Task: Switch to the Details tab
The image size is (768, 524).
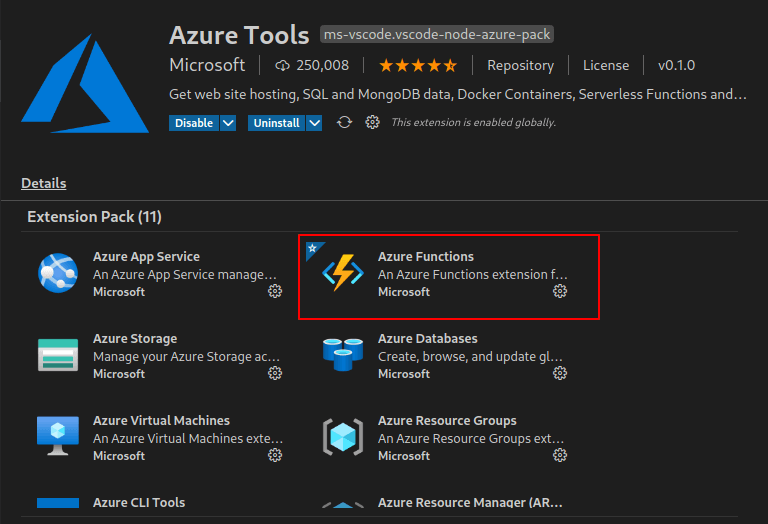Action: click(44, 183)
